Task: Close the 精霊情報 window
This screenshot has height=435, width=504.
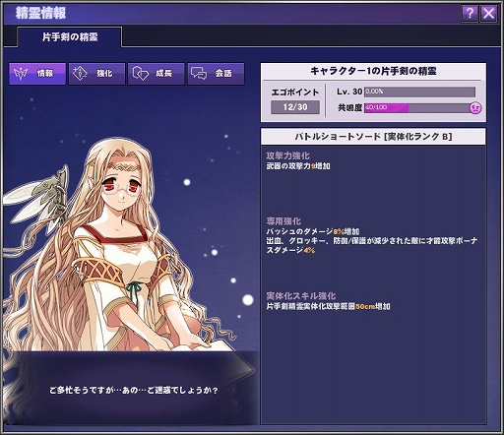Action: coord(488,14)
